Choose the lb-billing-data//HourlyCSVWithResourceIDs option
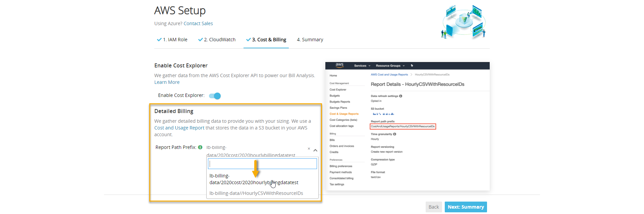Screen dimensions: 644x214 [263, 193]
